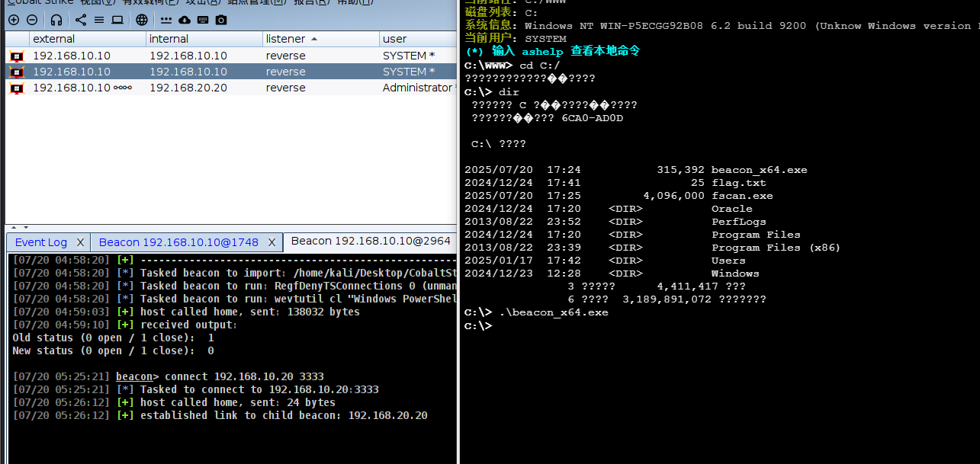
Task: Click flag.txt in the terminal listing
Action: click(739, 183)
